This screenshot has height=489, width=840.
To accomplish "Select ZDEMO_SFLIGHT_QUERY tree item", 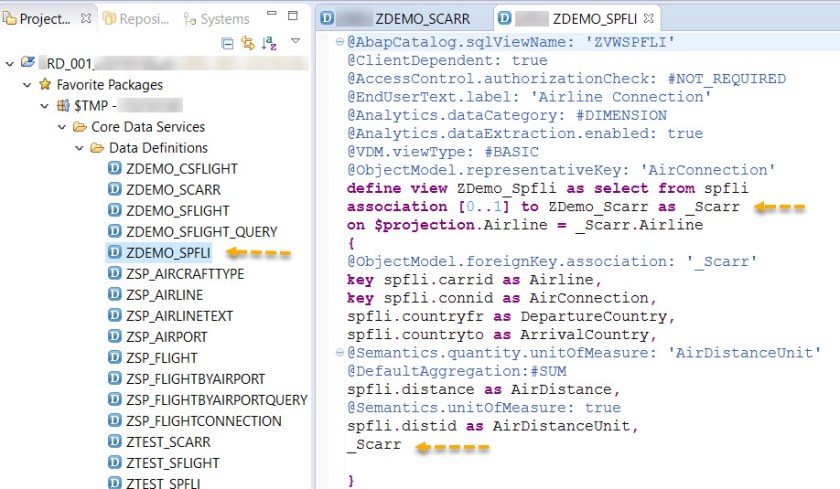I will click(201, 232).
